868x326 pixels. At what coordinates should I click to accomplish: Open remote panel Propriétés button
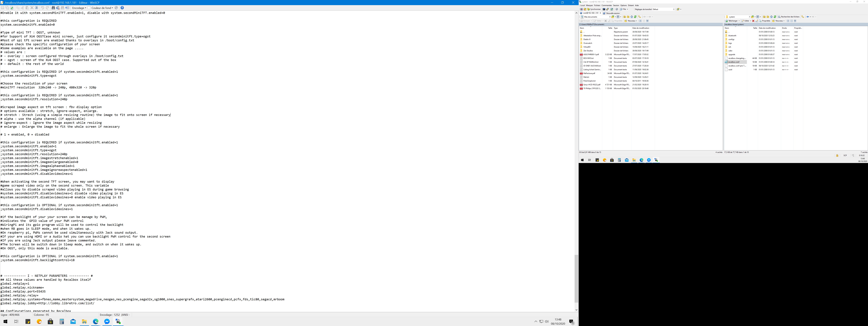[x=765, y=21]
